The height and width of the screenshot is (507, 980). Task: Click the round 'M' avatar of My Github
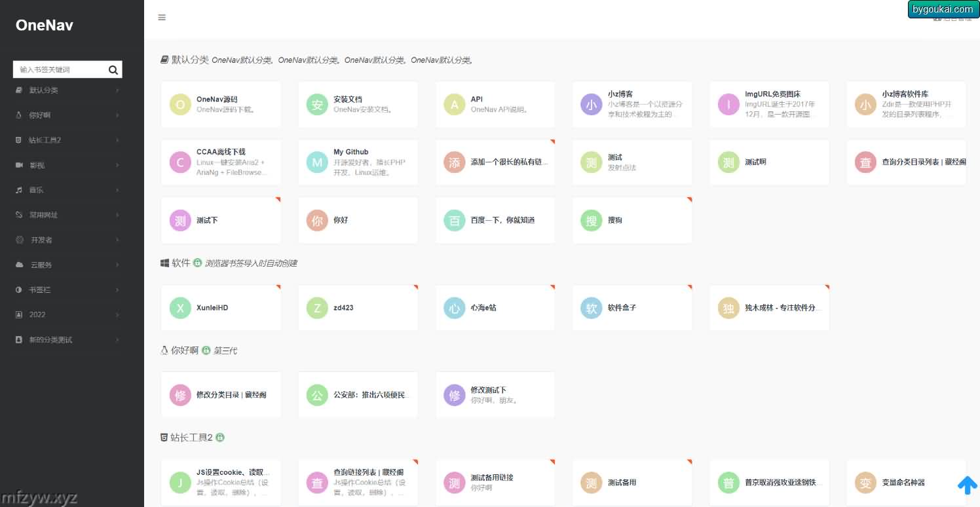(317, 162)
